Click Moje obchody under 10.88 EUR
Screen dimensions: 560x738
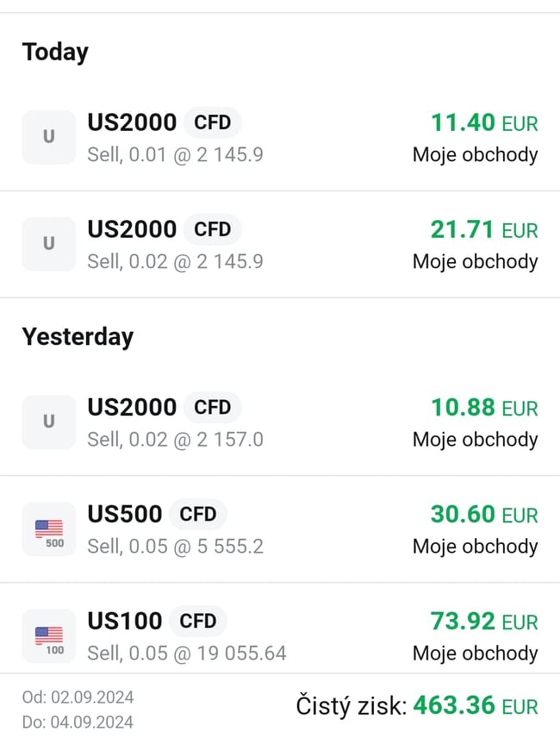tap(475, 440)
